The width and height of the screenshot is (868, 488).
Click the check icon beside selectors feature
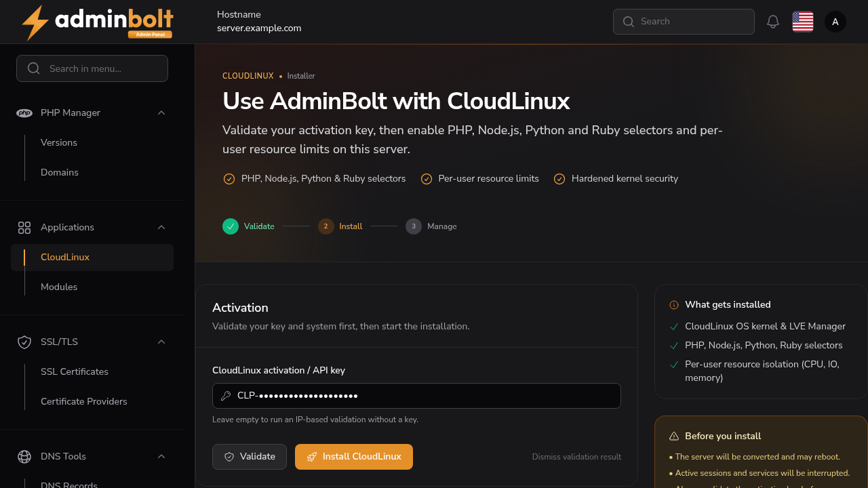(x=229, y=179)
